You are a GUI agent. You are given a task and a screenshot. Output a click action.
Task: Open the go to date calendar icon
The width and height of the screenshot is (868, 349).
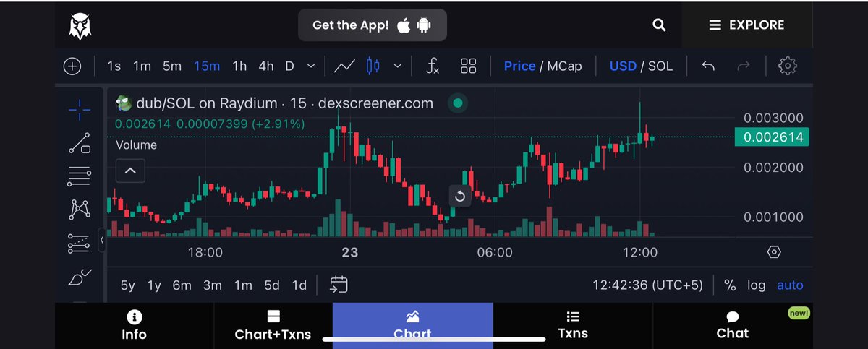pyautogui.click(x=339, y=285)
